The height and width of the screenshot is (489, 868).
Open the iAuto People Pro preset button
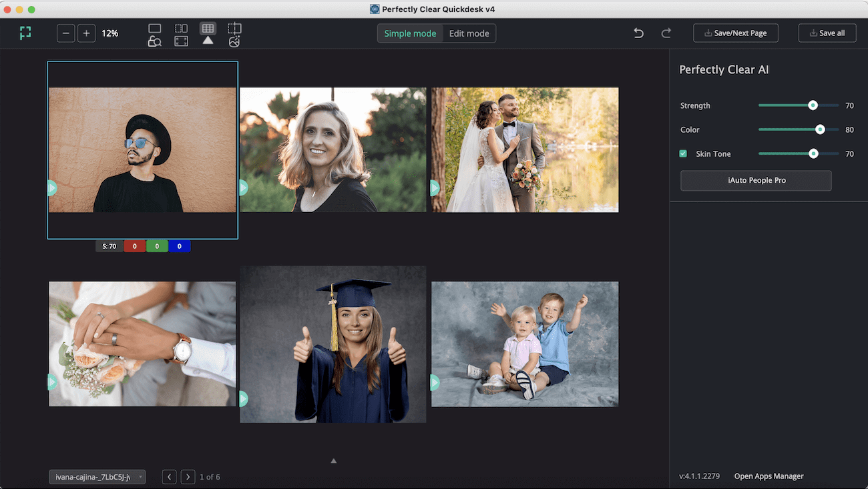(756, 181)
